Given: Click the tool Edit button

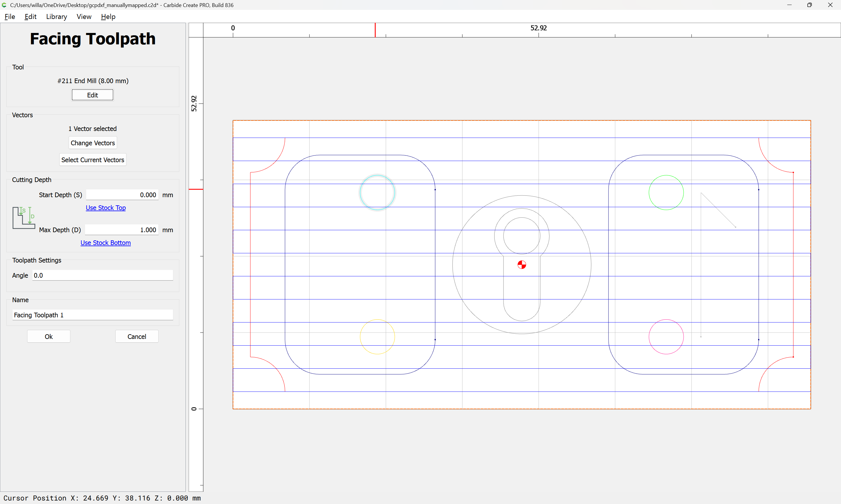Looking at the screenshot, I should [92, 95].
